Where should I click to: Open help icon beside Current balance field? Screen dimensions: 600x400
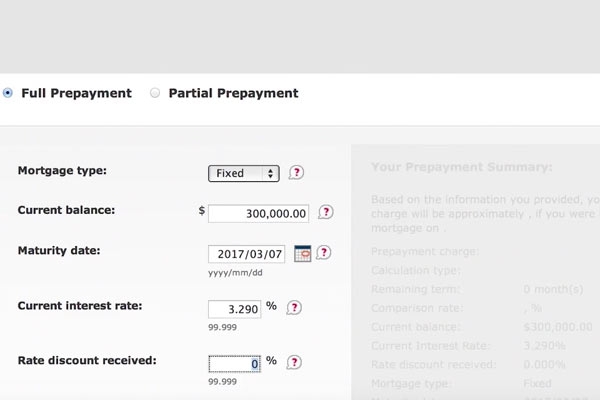[x=326, y=212]
